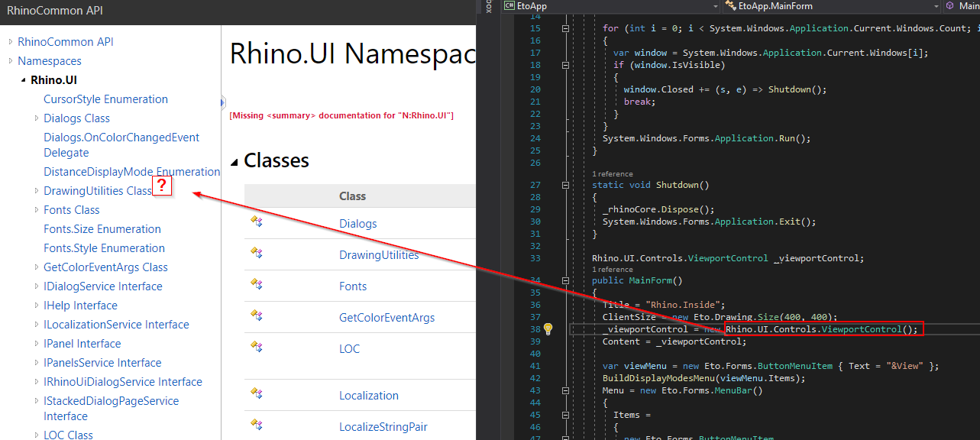This screenshot has height=440, width=980.
Task: Open Fonts.Style Enumeration in sidebar
Action: pyautogui.click(x=104, y=248)
